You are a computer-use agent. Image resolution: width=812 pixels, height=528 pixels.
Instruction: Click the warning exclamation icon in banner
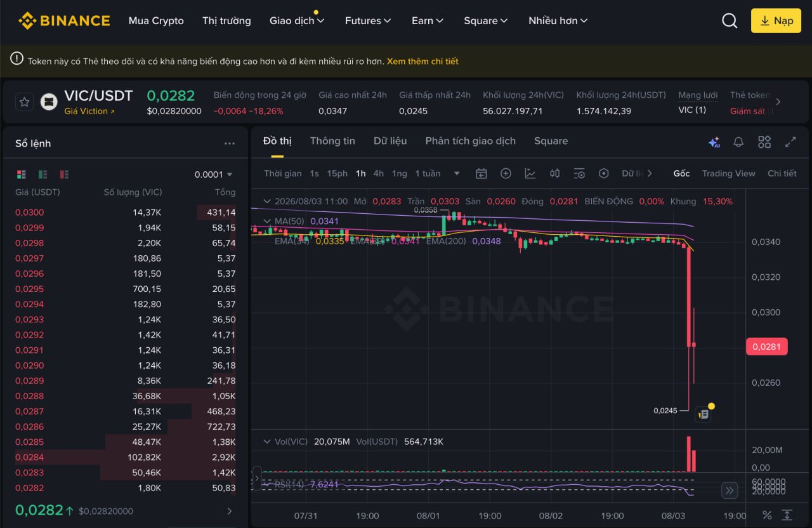point(17,58)
